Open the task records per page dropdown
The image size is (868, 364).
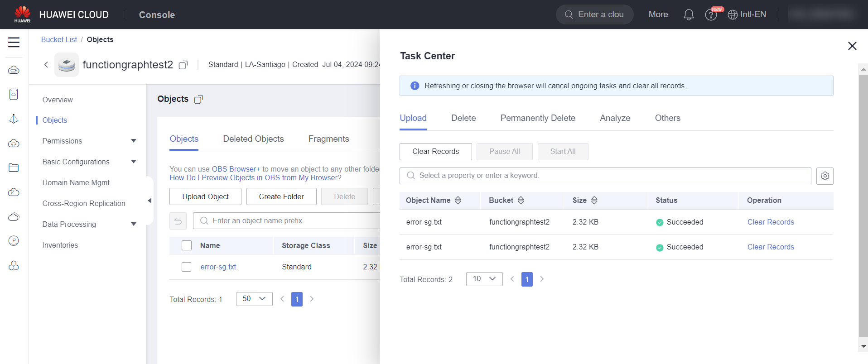point(484,279)
